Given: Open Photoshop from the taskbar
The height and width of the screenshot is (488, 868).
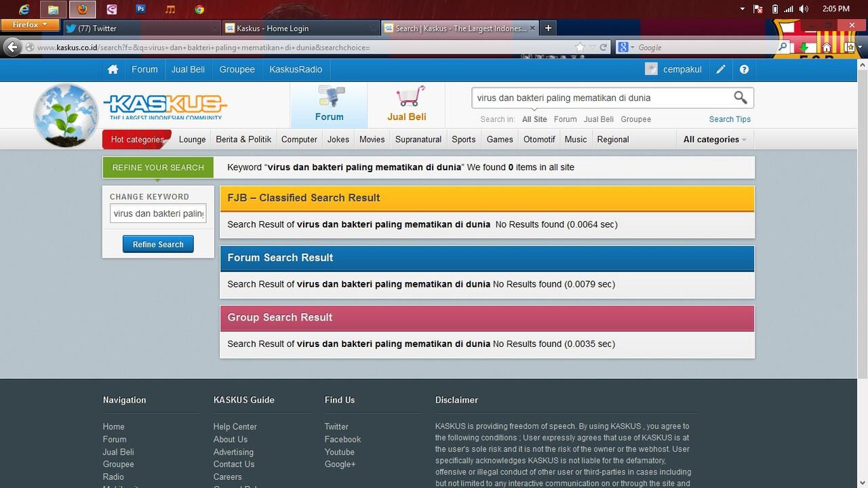Looking at the screenshot, I should [x=140, y=9].
